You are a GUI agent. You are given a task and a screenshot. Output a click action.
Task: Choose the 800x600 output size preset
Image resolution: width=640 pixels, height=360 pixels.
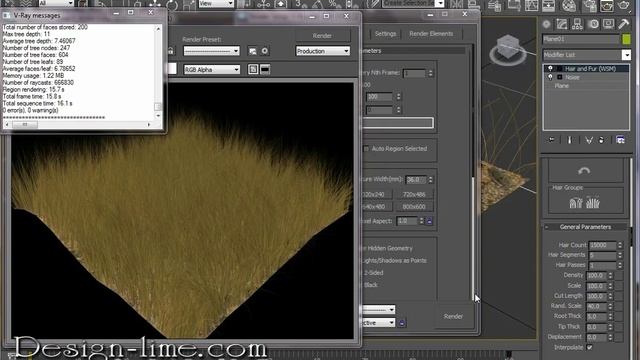click(x=414, y=207)
